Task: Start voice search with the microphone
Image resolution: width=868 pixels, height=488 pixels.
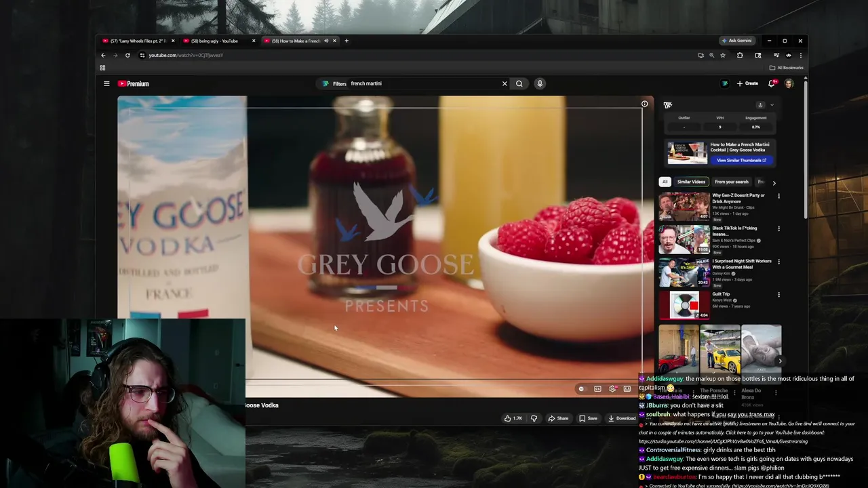Action: coord(540,83)
